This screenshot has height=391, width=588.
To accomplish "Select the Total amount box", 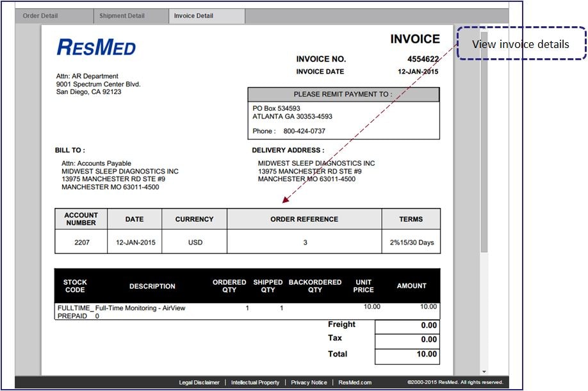I will (407, 355).
